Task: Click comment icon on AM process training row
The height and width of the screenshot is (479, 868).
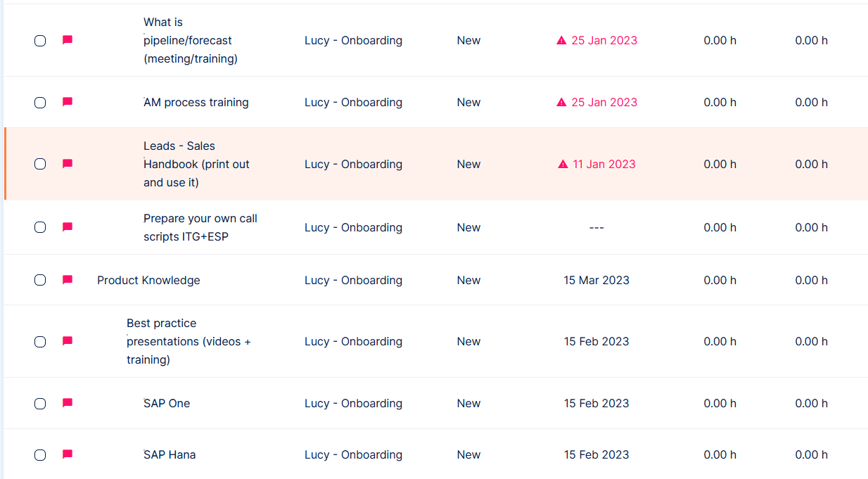Action: tap(68, 102)
